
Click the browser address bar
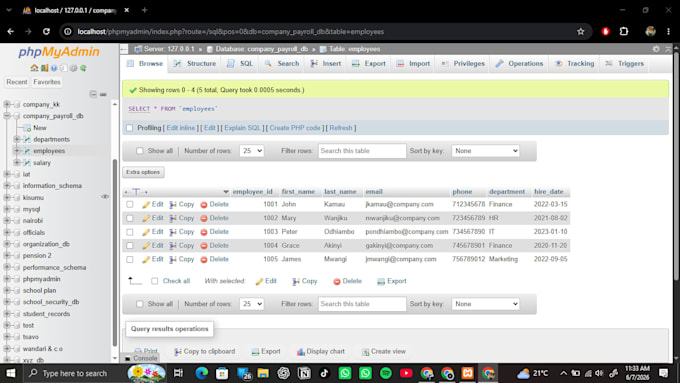325,31
